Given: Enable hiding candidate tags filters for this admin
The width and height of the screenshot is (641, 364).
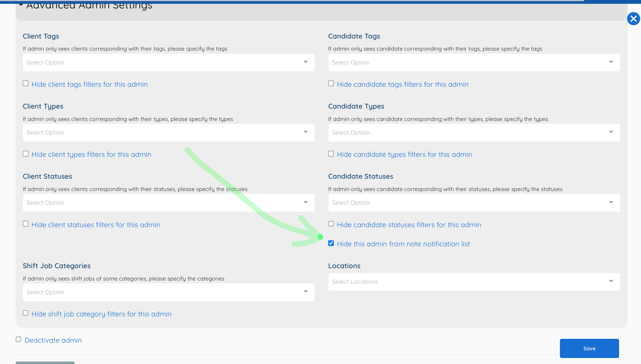Looking at the screenshot, I should pos(331,83).
